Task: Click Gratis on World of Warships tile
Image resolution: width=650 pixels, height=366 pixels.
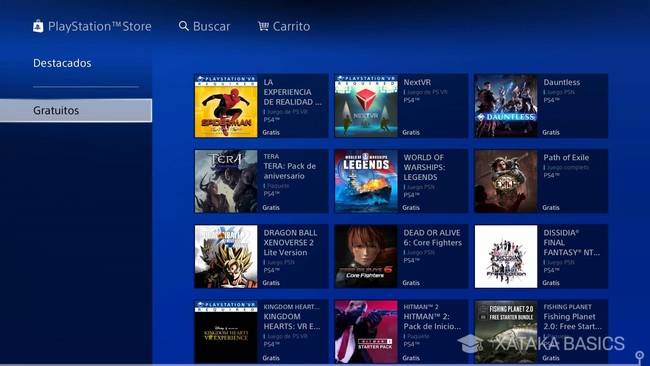Action: (x=411, y=208)
